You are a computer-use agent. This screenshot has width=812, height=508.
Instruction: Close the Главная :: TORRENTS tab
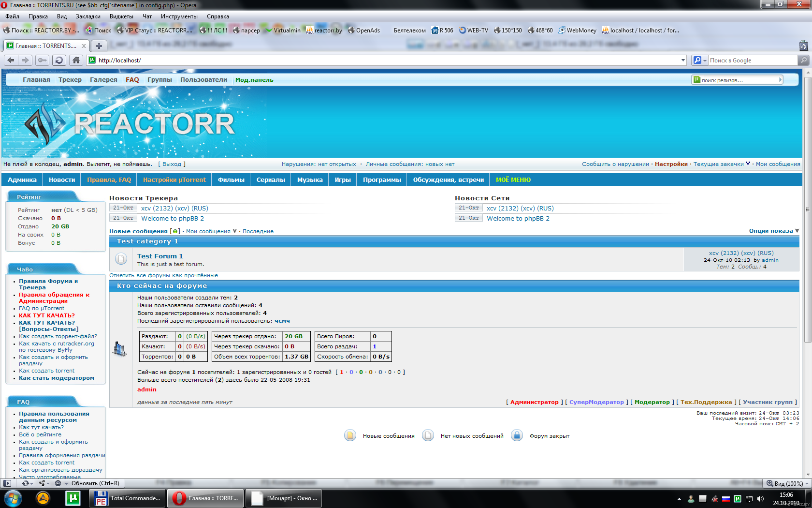coord(84,46)
